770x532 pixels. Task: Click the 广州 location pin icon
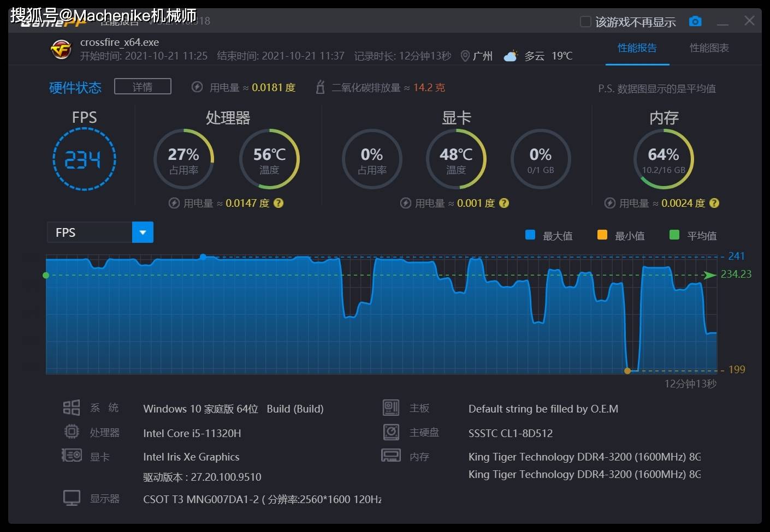click(465, 55)
